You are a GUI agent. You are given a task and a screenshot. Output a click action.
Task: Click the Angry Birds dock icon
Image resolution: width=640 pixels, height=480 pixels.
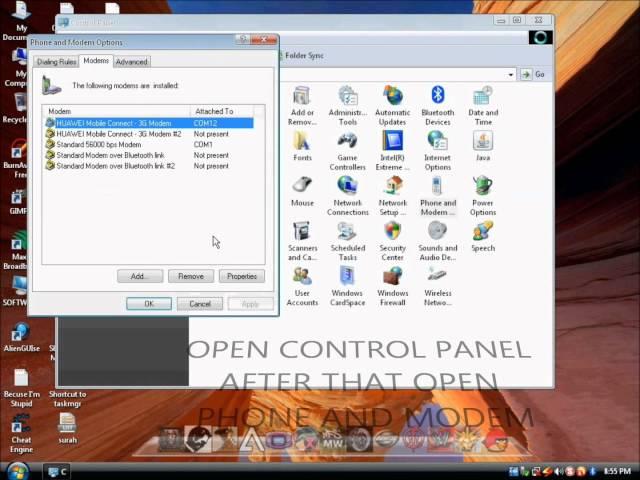pos(497,440)
